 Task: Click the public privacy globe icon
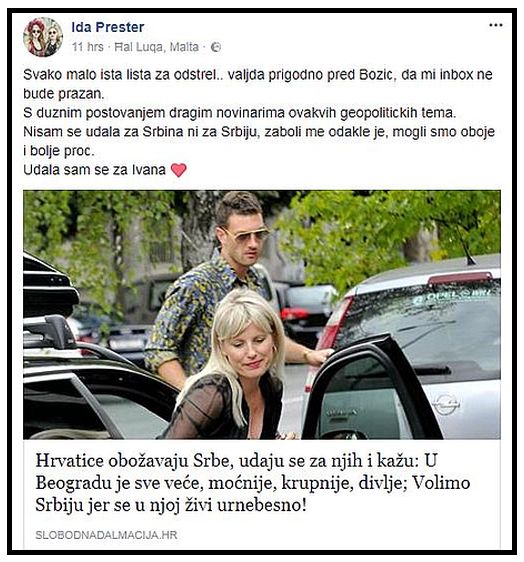click(215, 47)
